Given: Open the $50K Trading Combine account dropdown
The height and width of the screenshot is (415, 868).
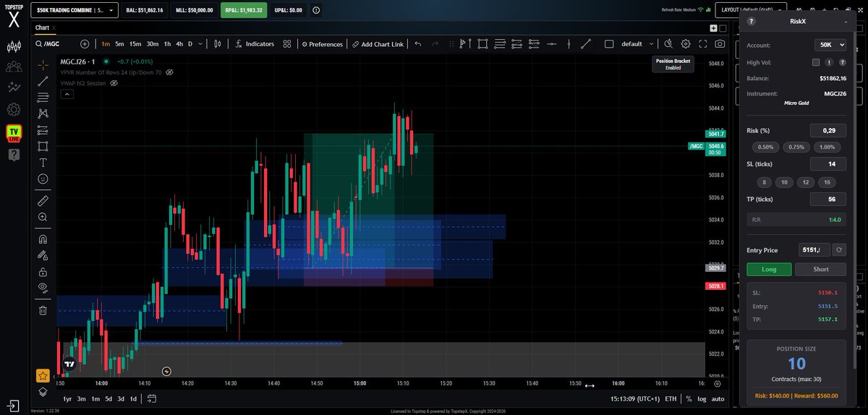Looking at the screenshot, I should [x=75, y=10].
